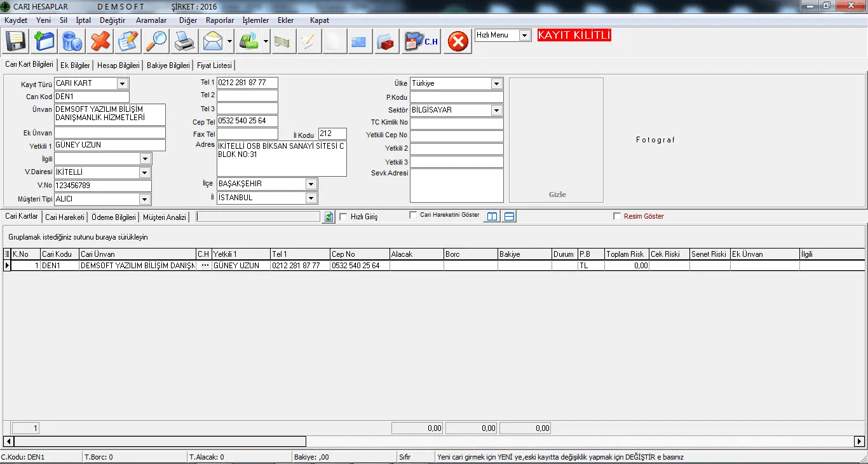Image resolution: width=868 pixels, height=464 pixels.
Task: Switch to the Hesap Bilgileri tab
Action: tap(118, 65)
